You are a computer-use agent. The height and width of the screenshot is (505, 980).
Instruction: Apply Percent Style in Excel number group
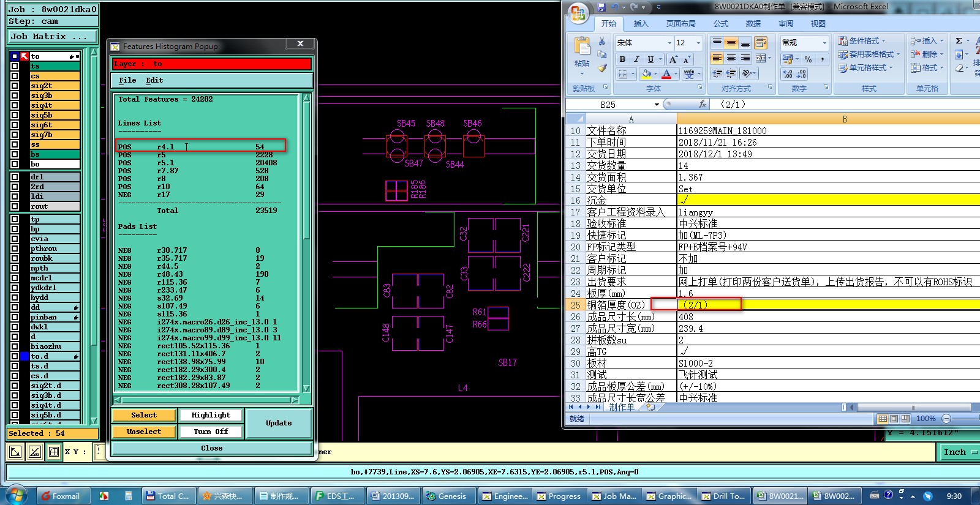[x=808, y=59]
